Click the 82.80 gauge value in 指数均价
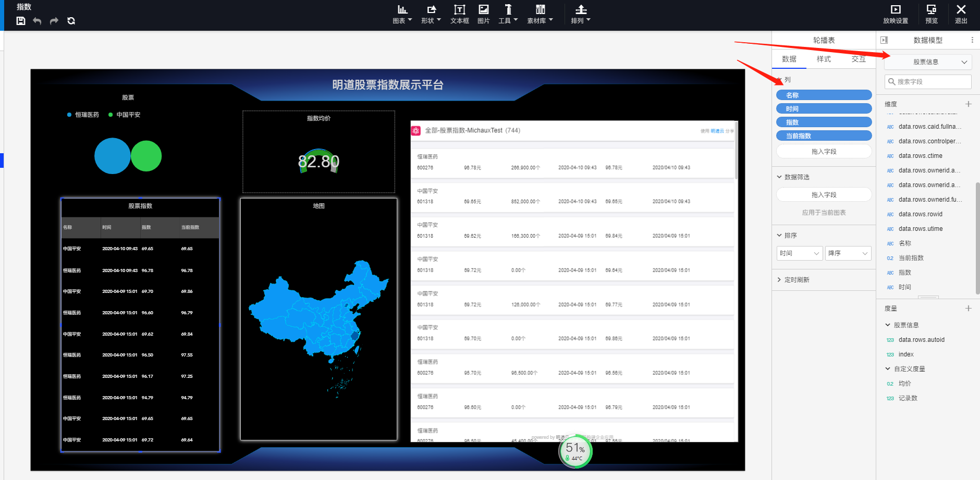The height and width of the screenshot is (480, 980). click(318, 162)
